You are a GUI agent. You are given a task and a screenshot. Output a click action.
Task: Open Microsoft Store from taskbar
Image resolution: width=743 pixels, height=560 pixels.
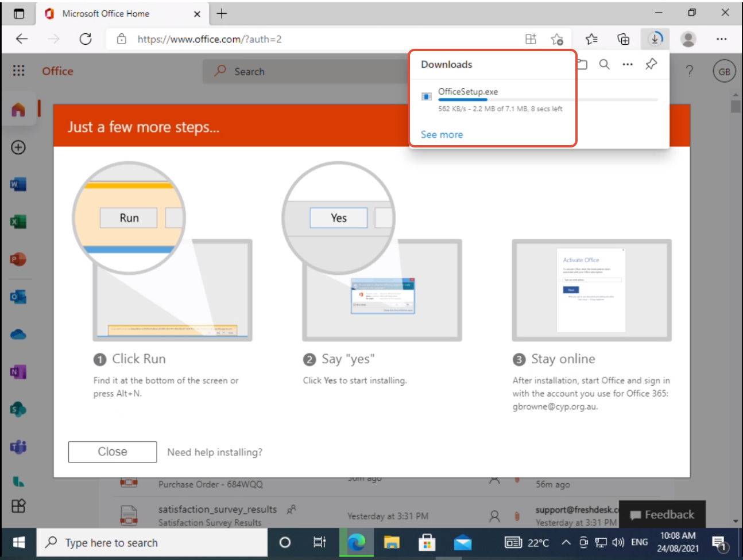tap(427, 542)
